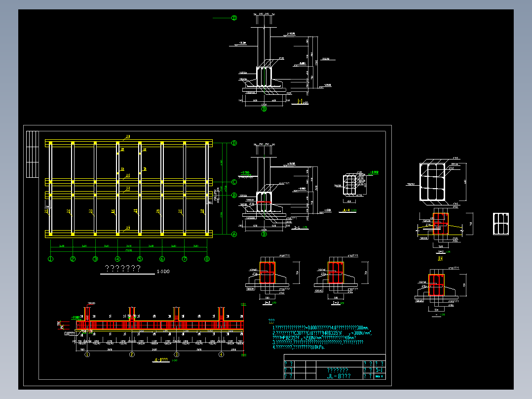532x399 pixels.
Task: Click the note line ending with 110kPa
Action: coord(299,347)
